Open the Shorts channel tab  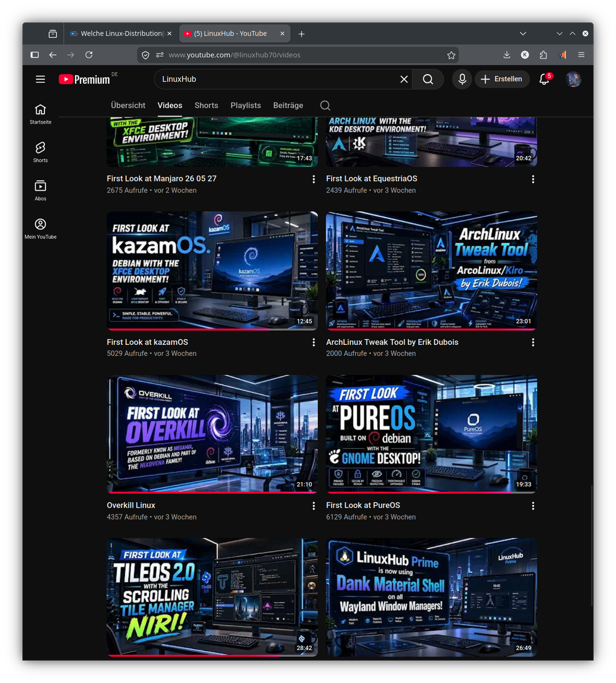tap(206, 105)
